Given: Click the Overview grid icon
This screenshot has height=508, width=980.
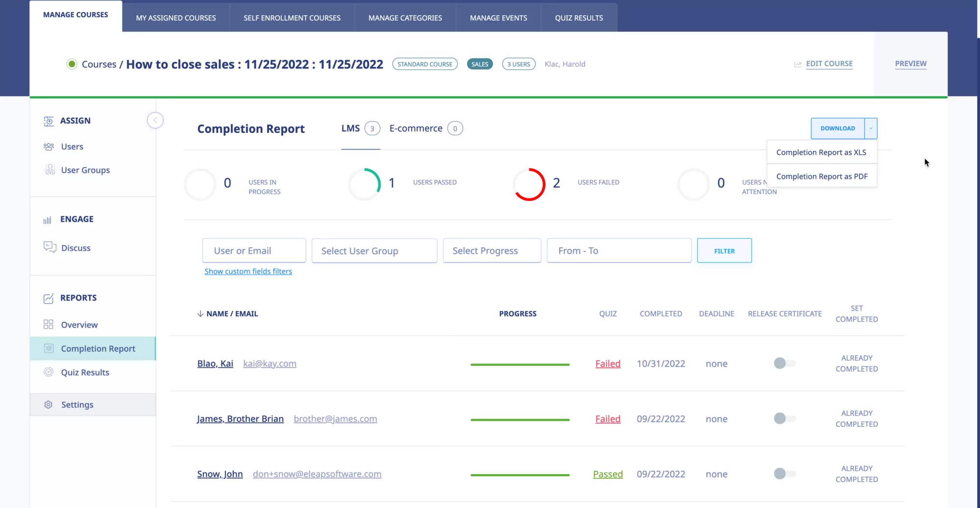Looking at the screenshot, I should tap(49, 324).
